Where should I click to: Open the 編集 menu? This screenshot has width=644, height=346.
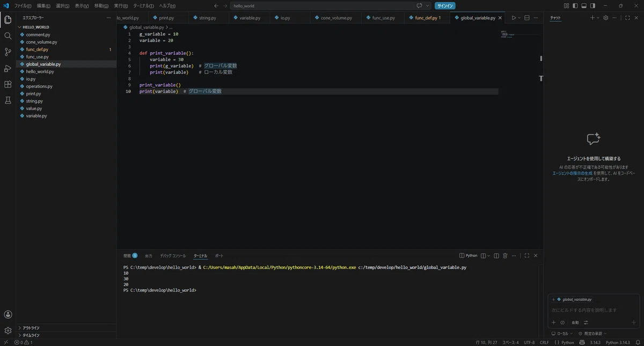click(43, 6)
